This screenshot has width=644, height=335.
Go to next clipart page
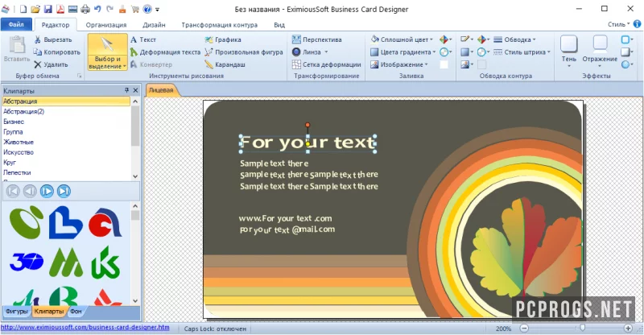click(47, 191)
